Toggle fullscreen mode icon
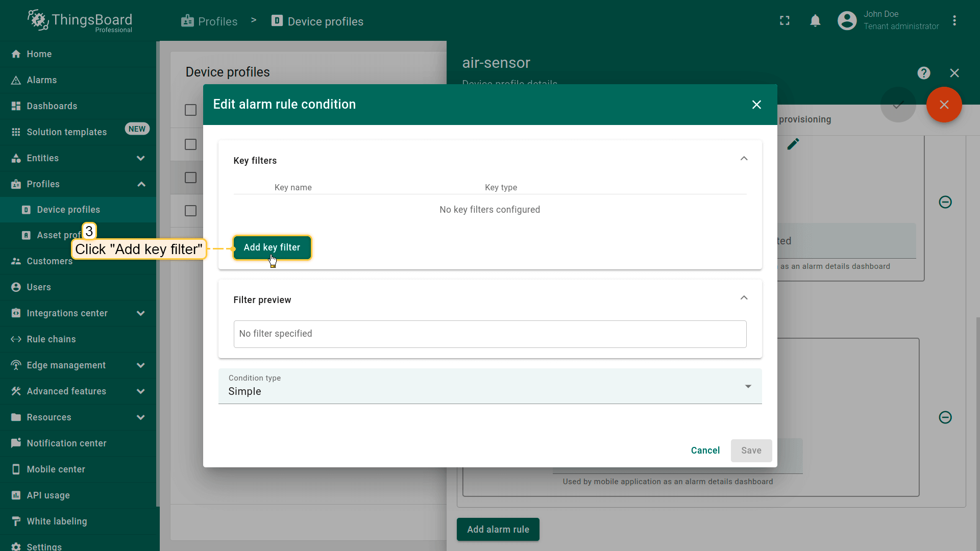This screenshot has width=980, height=551. (785, 21)
